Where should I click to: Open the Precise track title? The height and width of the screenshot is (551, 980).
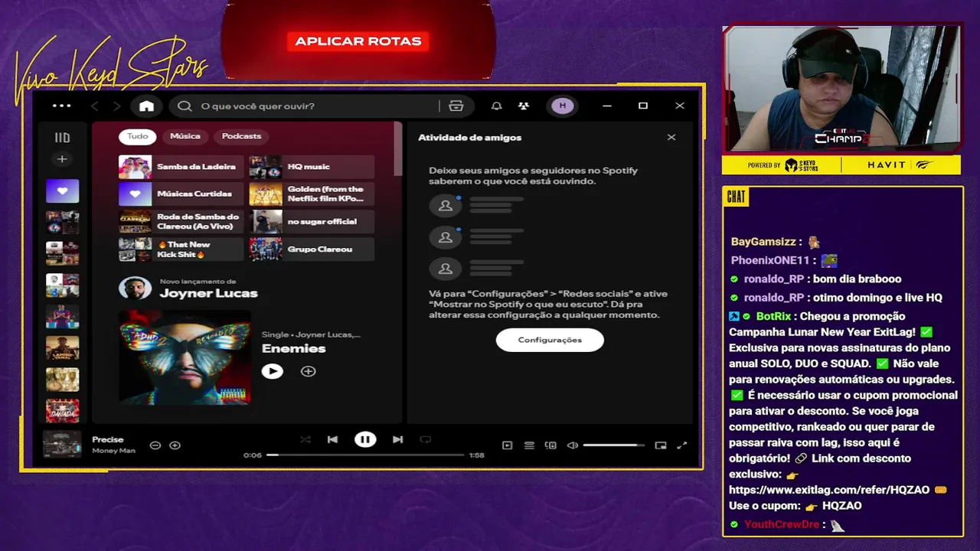coord(108,439)
